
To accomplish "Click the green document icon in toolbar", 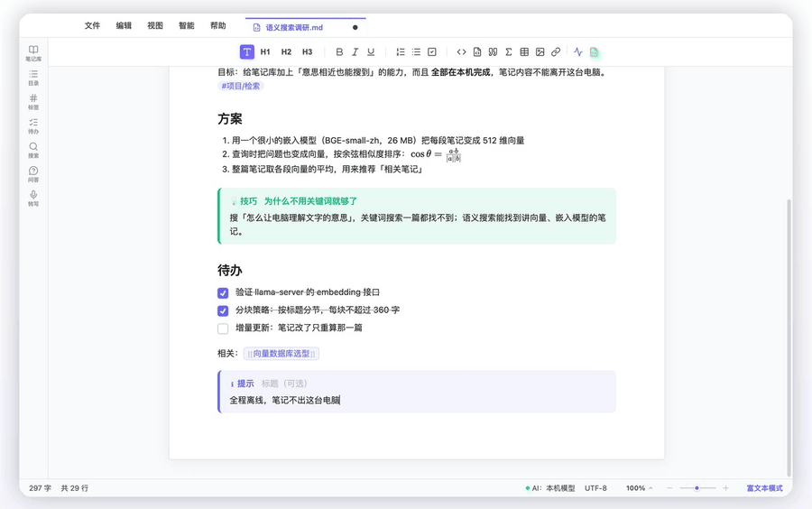I will 594,52.
